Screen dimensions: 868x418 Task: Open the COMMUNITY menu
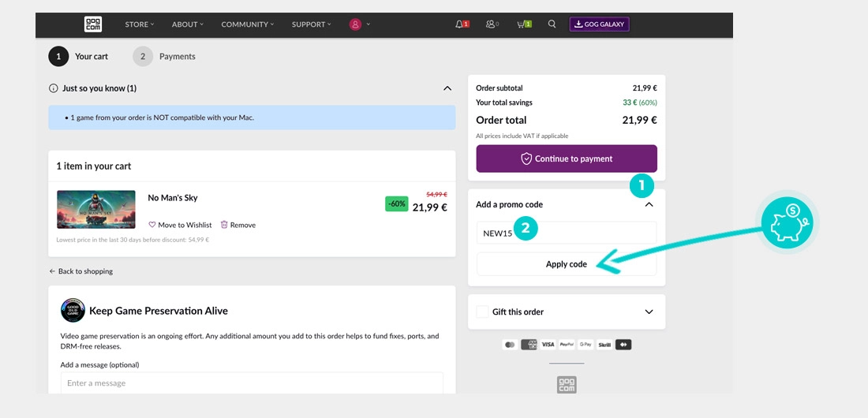248,24
